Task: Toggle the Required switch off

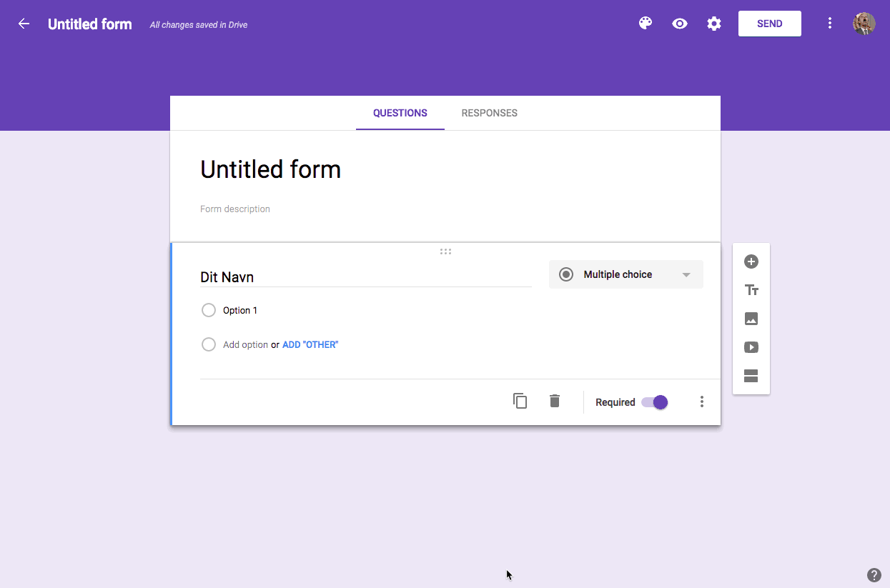Action: [x=655, y=402]
